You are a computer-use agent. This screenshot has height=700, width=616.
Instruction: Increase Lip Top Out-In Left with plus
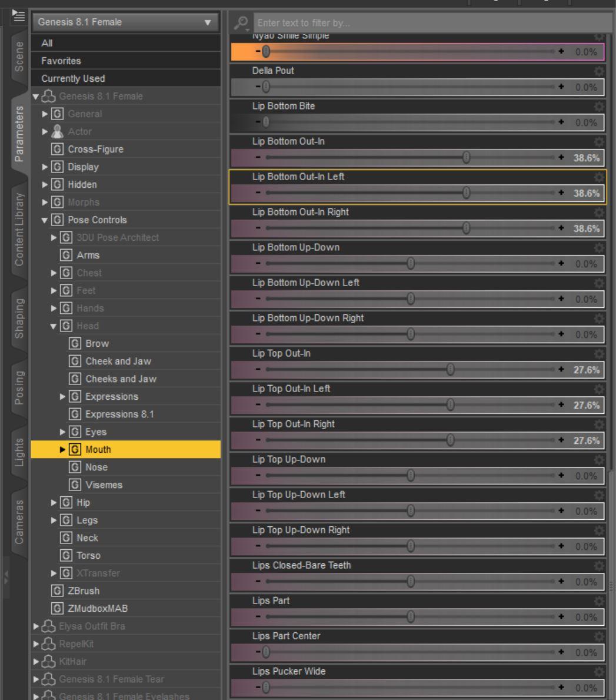pyautogui.click(x=561, y=404)
